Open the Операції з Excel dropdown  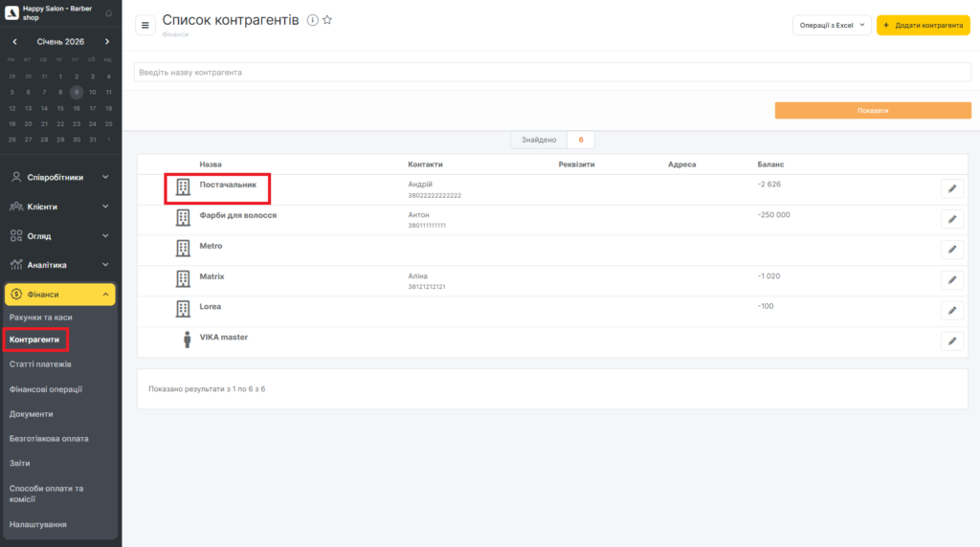pos(831,25)
